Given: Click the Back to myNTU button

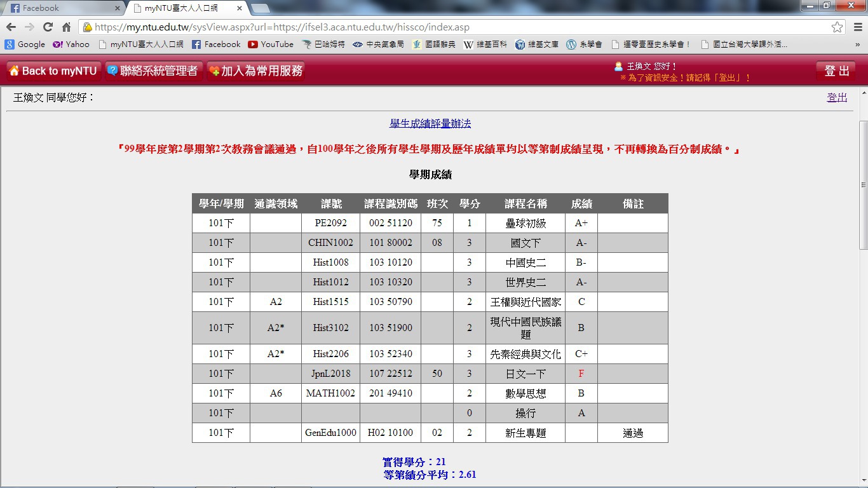Looking at the screenshot, I should pos(53,71).
